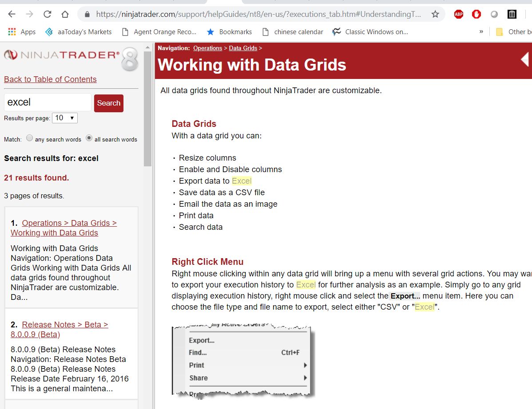Click the Find... item in menu image

pos(198,353)
